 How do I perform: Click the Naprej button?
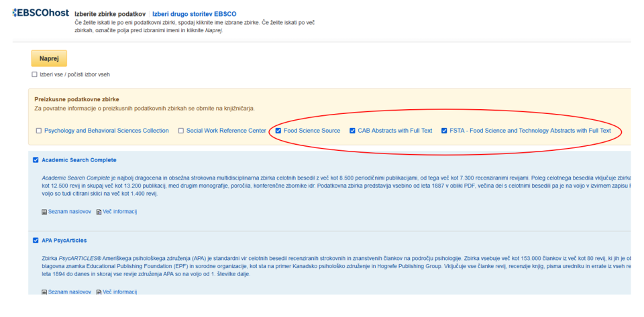pyautogui.click(x=49, y=59)
